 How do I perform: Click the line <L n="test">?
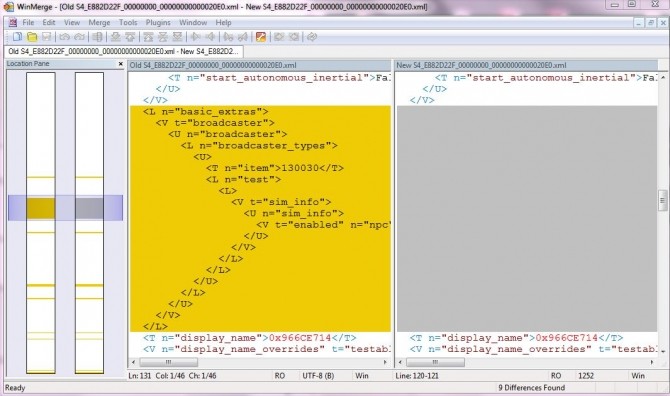243,179
